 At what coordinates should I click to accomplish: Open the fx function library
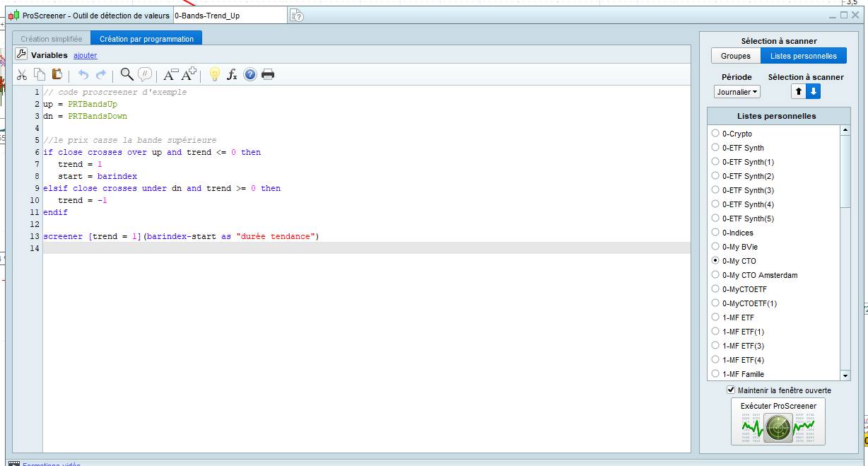pos(232,74)
